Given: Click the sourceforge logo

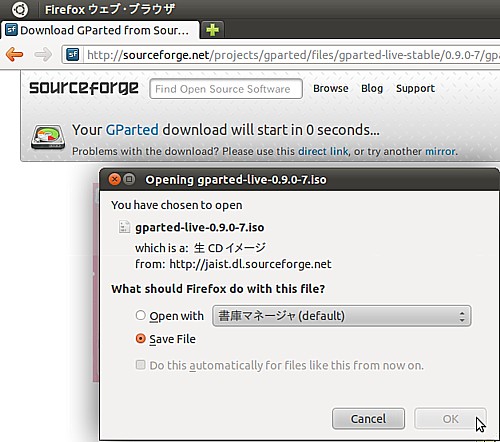Looking at the screenshot, I should (84, 88).
